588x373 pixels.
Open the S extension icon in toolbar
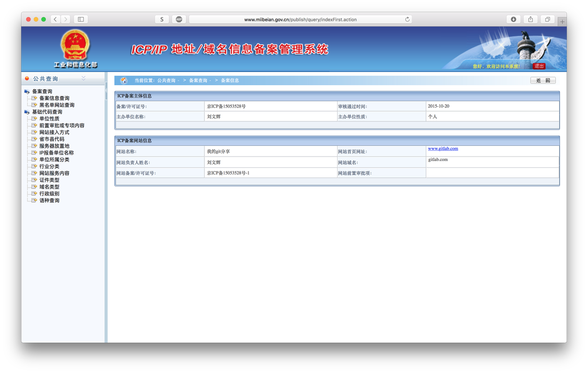click(x=162, y=20)
